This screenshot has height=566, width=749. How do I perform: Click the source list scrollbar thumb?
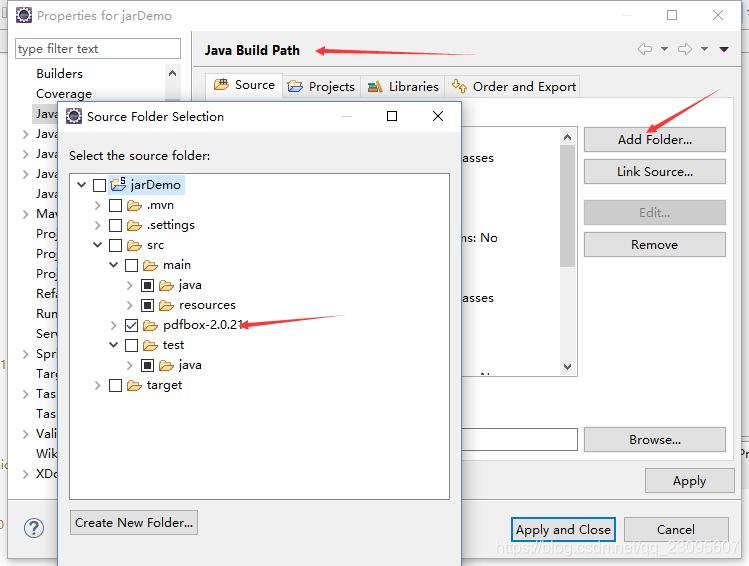click(567, 206)
